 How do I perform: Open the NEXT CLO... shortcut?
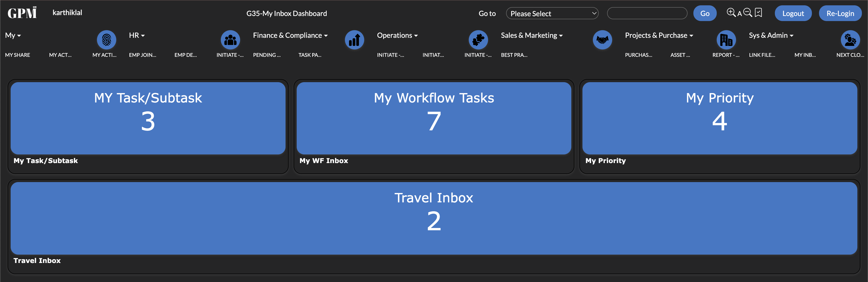850,55
